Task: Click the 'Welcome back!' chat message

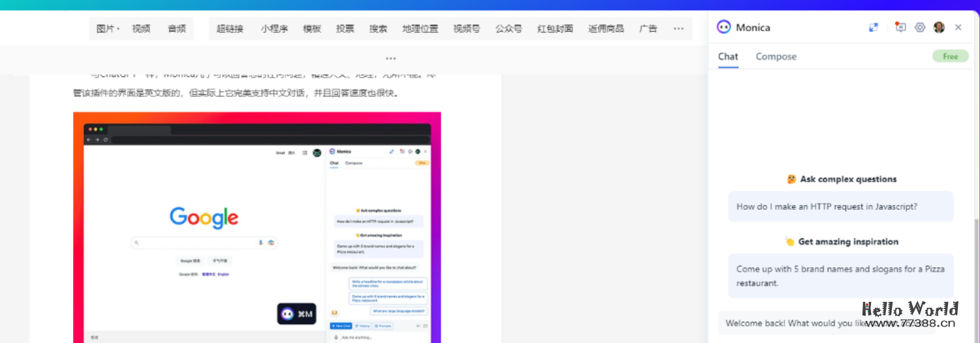Action: point(826,323)
